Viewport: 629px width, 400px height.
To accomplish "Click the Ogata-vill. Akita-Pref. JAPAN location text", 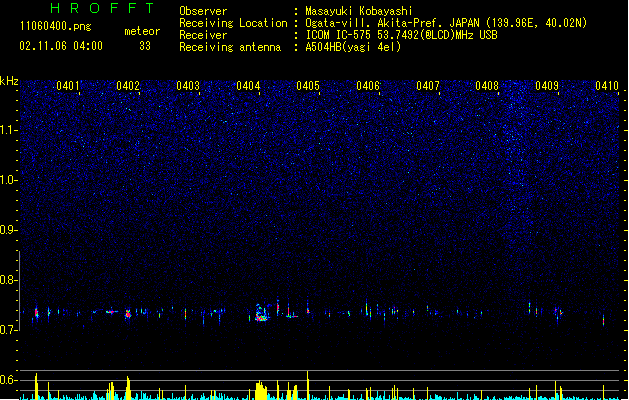I will click(x=446, y=23).
